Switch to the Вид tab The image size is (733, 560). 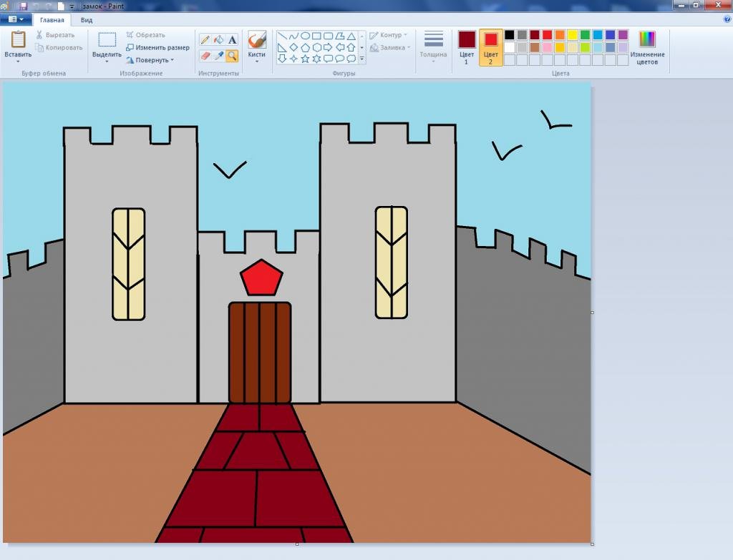87,21
